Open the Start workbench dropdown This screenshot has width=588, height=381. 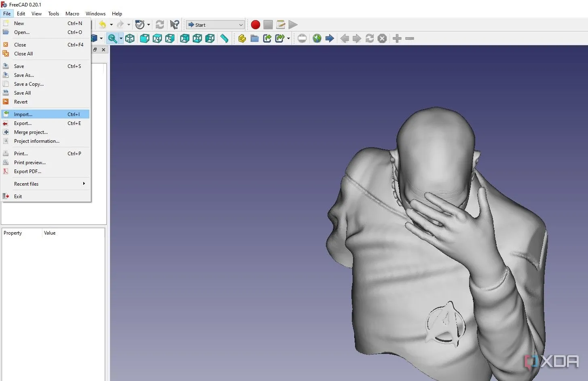215,25
